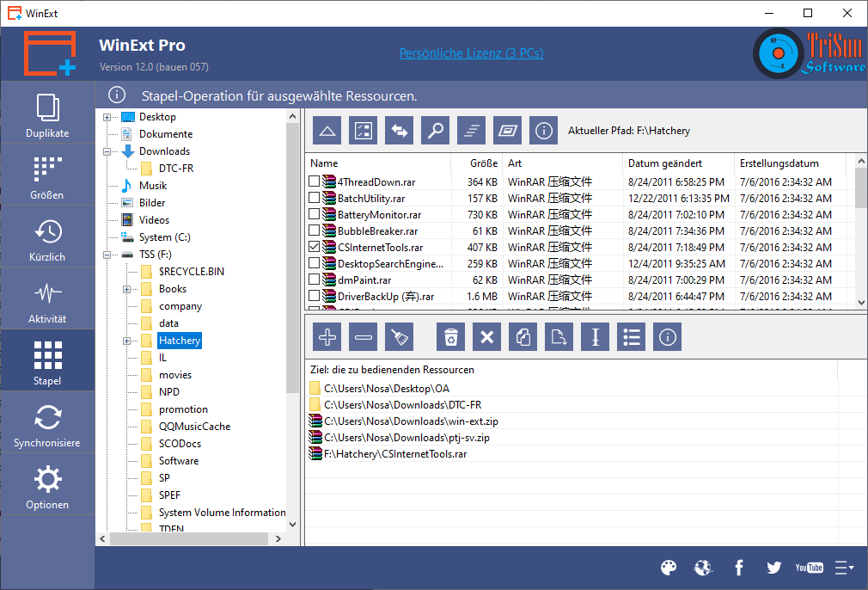Open the Optionen settings section
The image size is (868, 590).
click(x=47, y=485)
